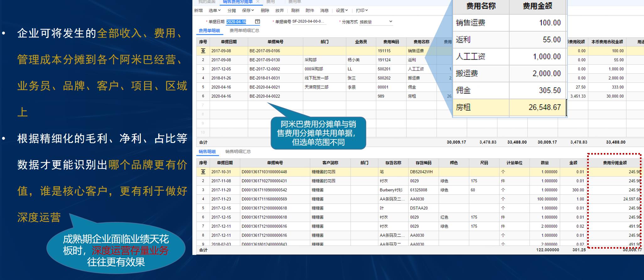Click the DSTAA20 item code cell

[423, 208]
